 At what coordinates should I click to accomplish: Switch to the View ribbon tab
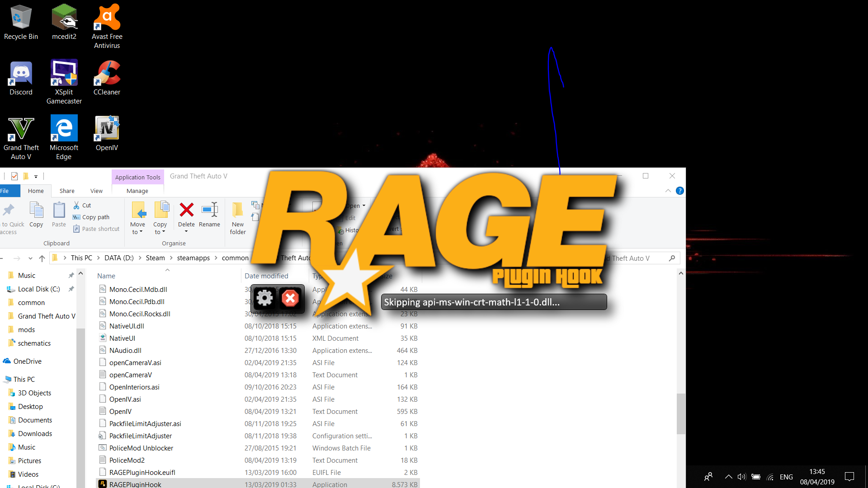pos(96,191)
